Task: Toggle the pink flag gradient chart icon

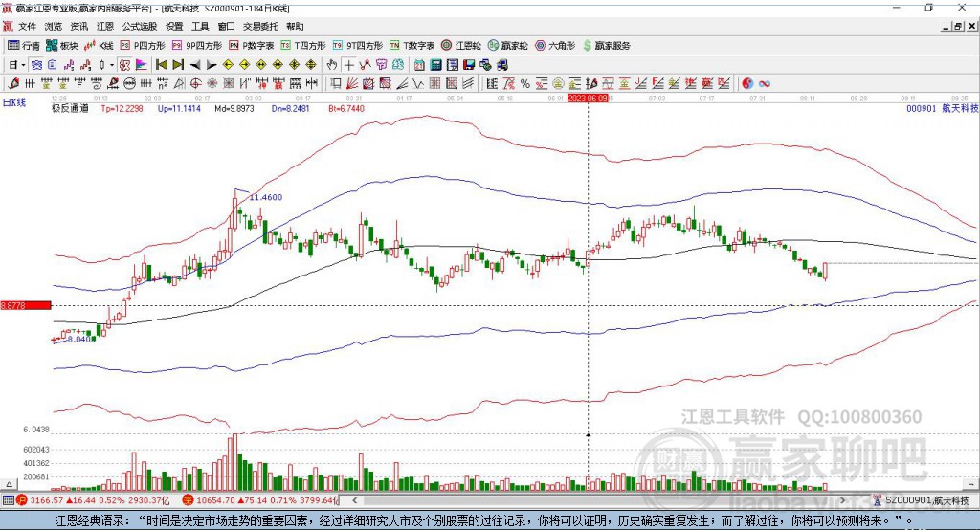Action: tap(142, 65)
